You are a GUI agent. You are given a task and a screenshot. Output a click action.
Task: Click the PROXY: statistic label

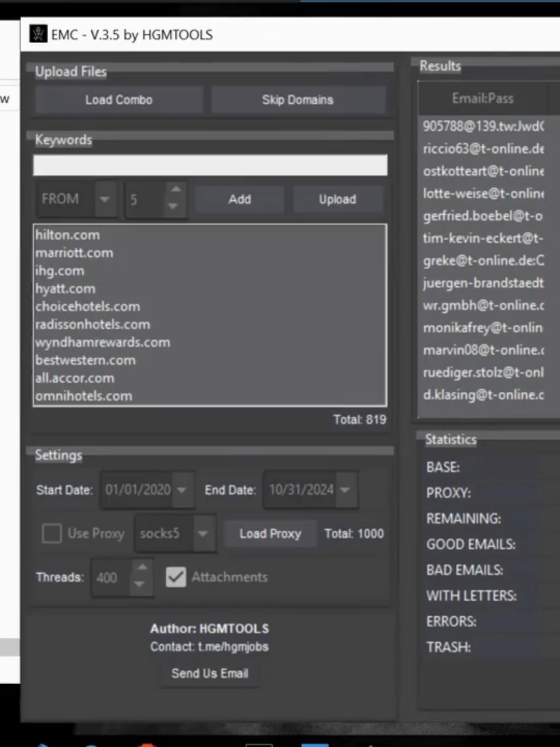[x=449, y=493]
